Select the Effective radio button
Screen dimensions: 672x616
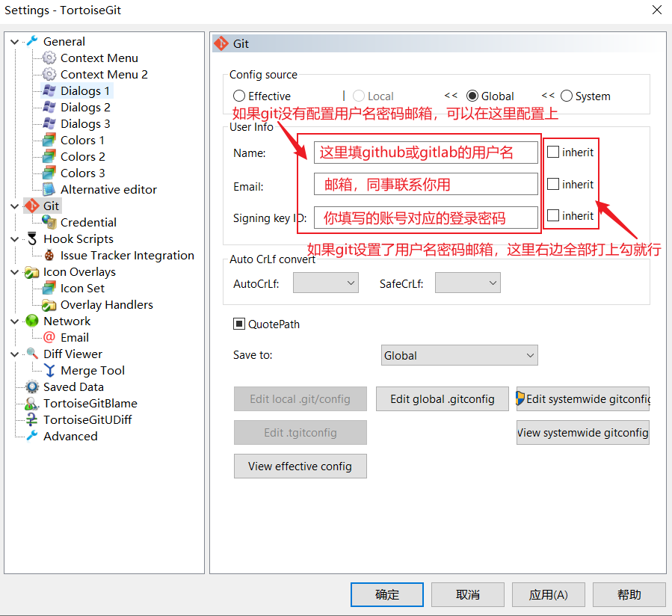click(241, 96)
